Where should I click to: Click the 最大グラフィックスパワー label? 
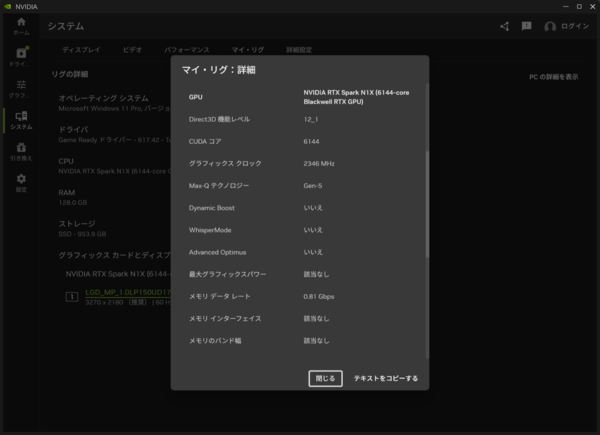point(227,274)
